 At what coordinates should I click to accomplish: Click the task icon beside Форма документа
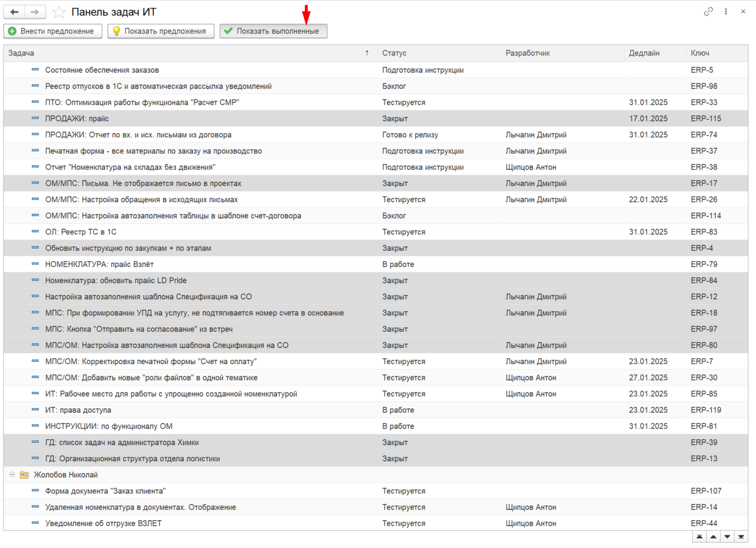(x=35, y=490)
